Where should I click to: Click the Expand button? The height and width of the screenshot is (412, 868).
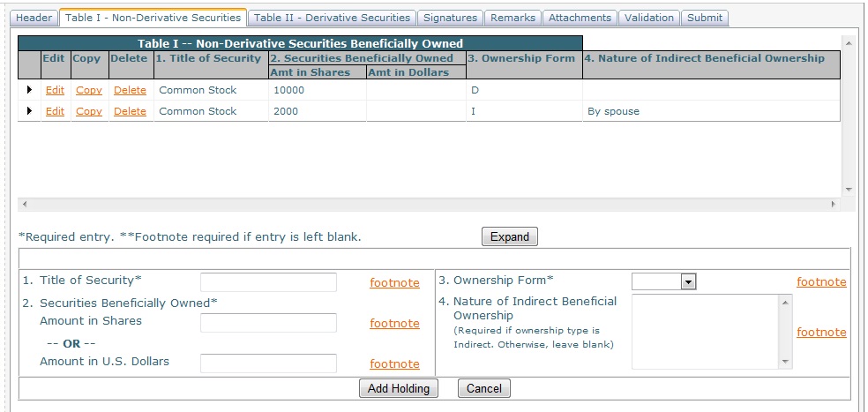509,236
